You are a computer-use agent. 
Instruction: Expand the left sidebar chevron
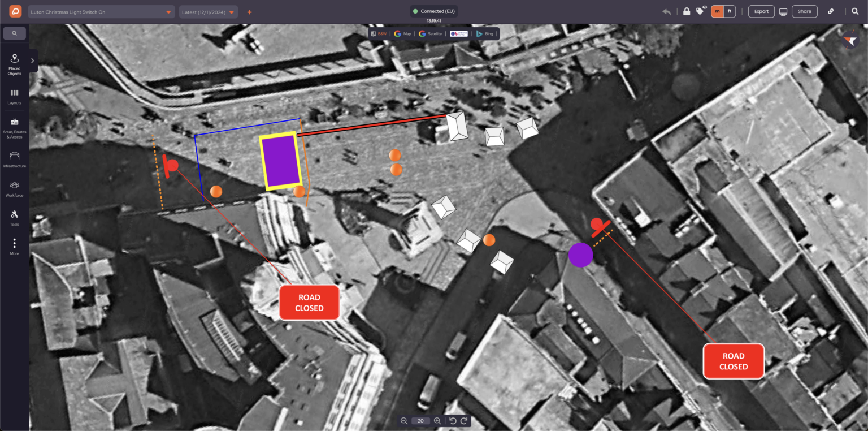click(x=33, y=60)
